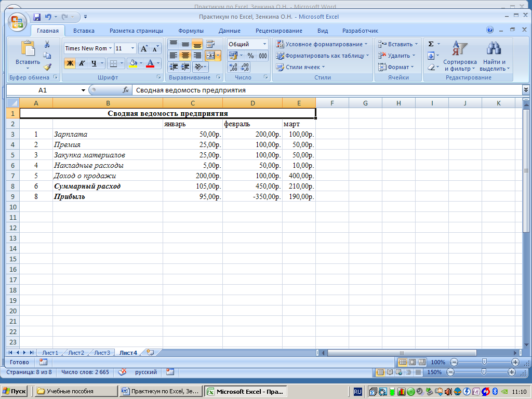The height and width of the screenshot is (399, 532).
Task: Increase decimal places
Action: click(x=233, y=67)
